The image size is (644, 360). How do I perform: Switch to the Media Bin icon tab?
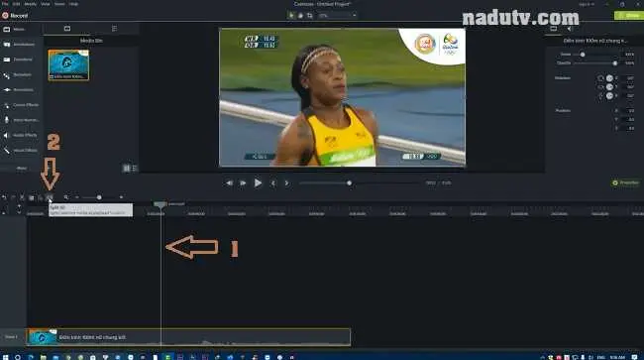(x=67, y=29)
